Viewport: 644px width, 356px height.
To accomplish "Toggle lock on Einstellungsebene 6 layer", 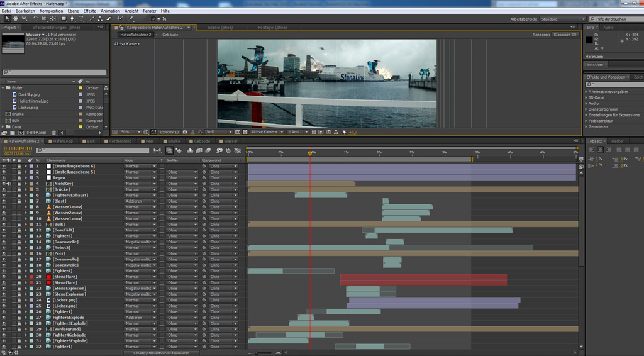I will (x=19, y=166).
